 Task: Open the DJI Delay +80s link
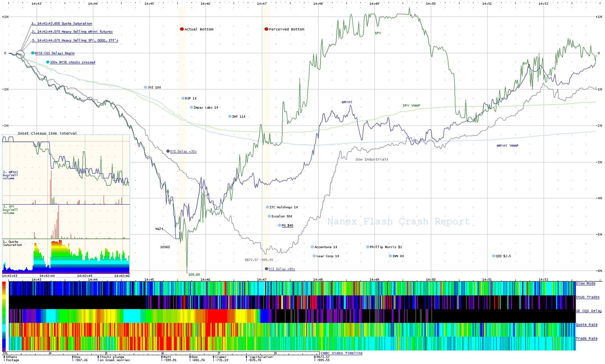click(281, 269)
